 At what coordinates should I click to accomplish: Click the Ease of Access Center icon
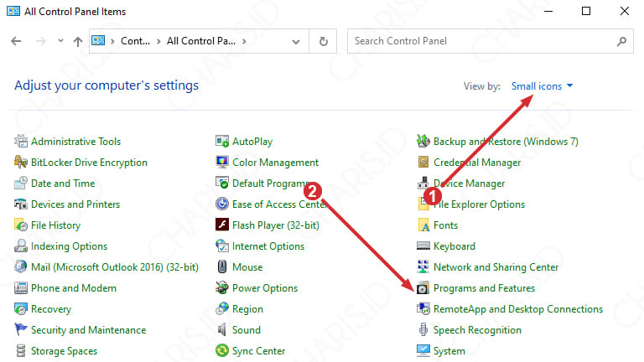(222, 204)
